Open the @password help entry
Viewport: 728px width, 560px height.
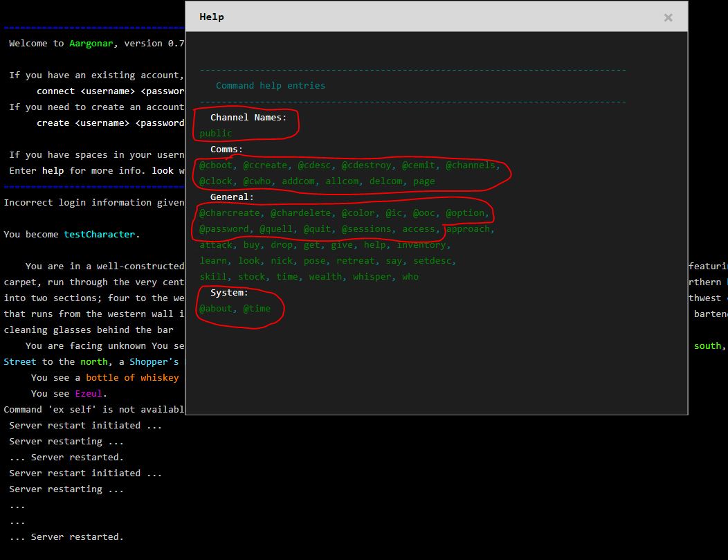coord(224,229)
